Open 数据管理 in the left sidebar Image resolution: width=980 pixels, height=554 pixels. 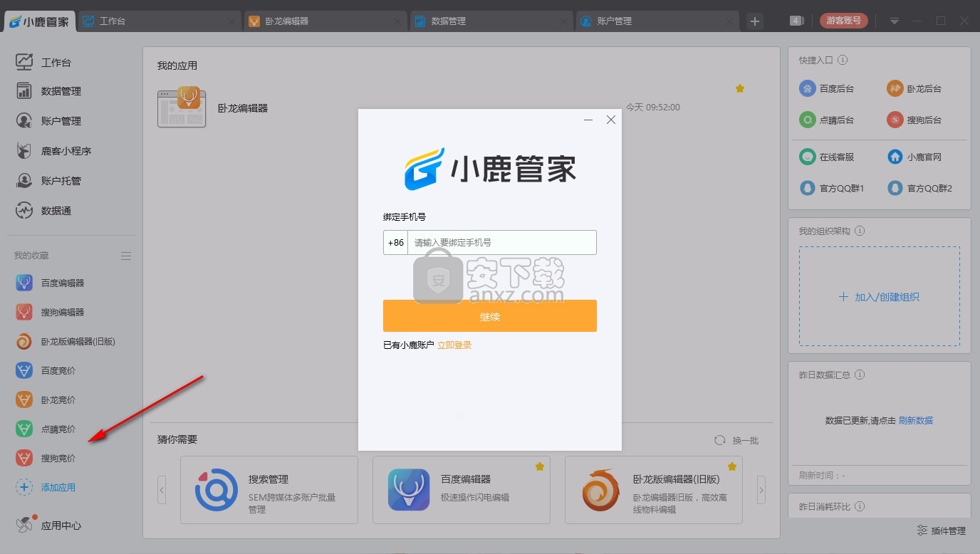point(48,91)
